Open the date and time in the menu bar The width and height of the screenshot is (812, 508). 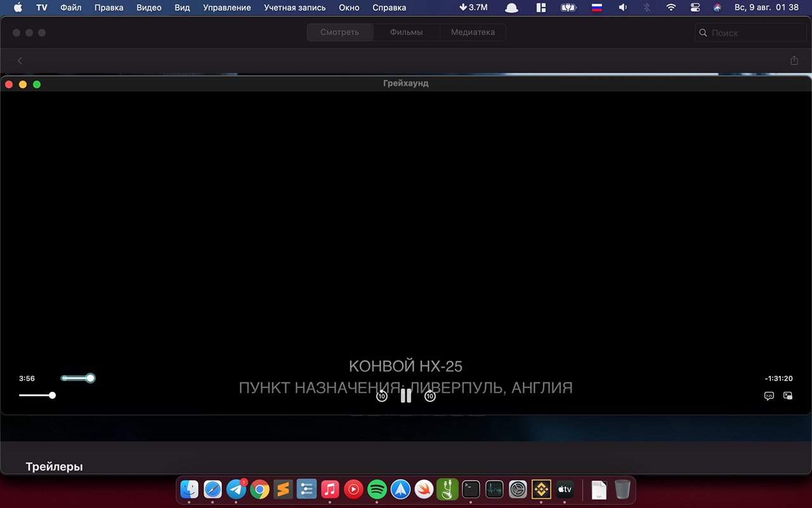click(x=766, y=8)
